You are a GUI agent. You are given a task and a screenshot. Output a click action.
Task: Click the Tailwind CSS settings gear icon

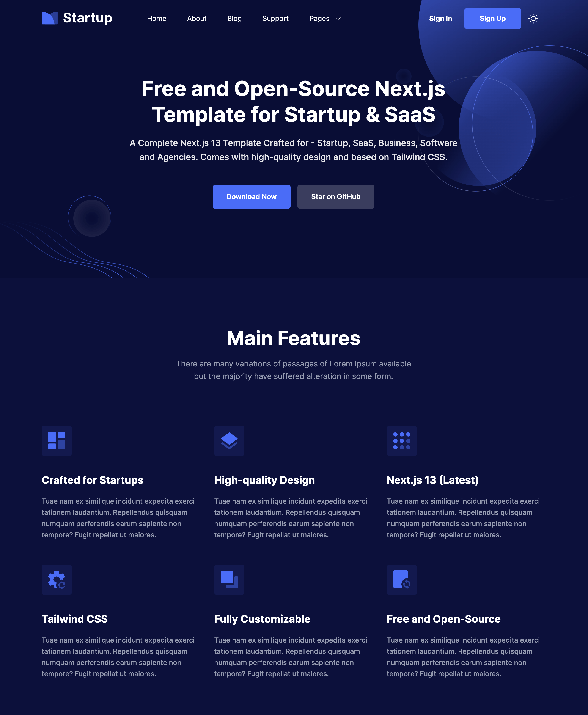[x=57, y=579]
